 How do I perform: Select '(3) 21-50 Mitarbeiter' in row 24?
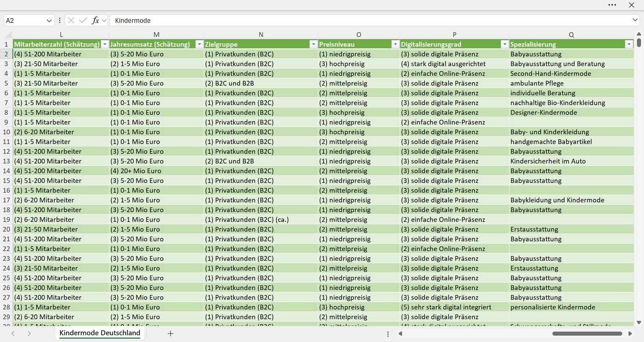pos(61,268)
